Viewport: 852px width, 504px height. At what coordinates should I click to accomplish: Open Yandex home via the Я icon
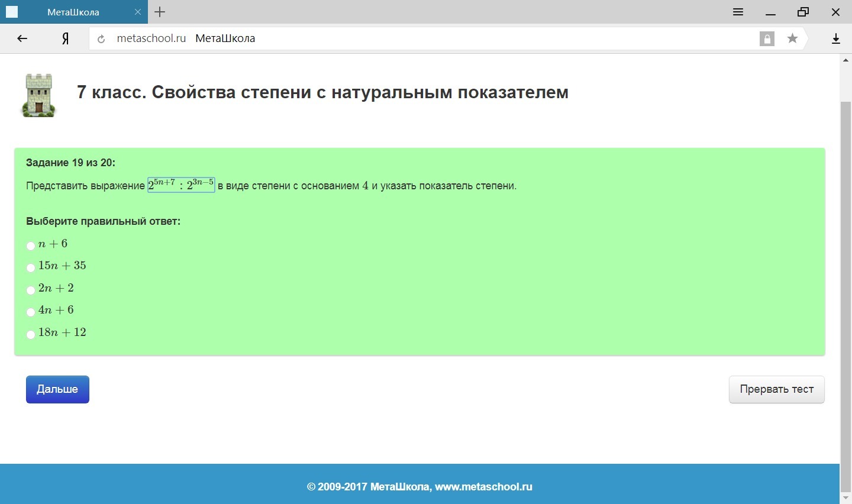click(x=66, y=38)
